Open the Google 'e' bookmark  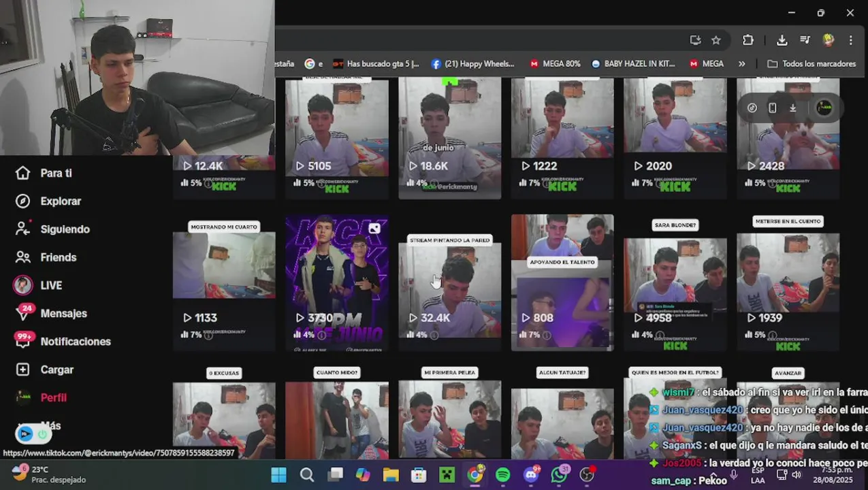[x=314, y=63]
